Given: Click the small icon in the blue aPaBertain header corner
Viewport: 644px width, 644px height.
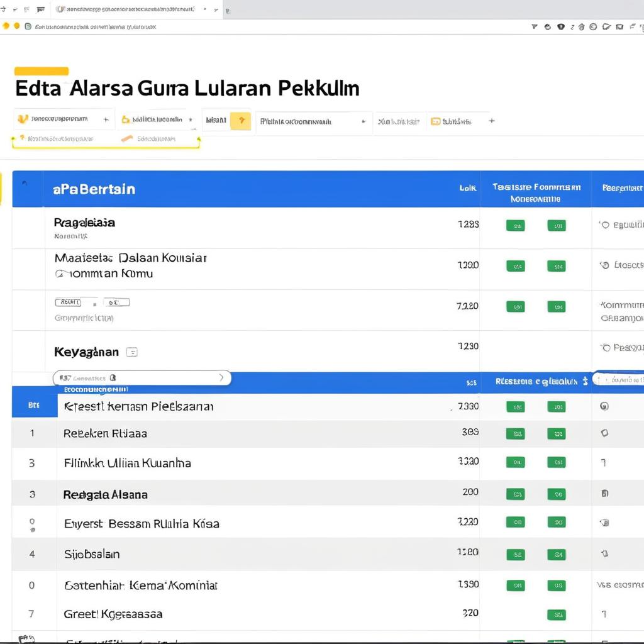Looking at the screenshot, I should [25, 183].
